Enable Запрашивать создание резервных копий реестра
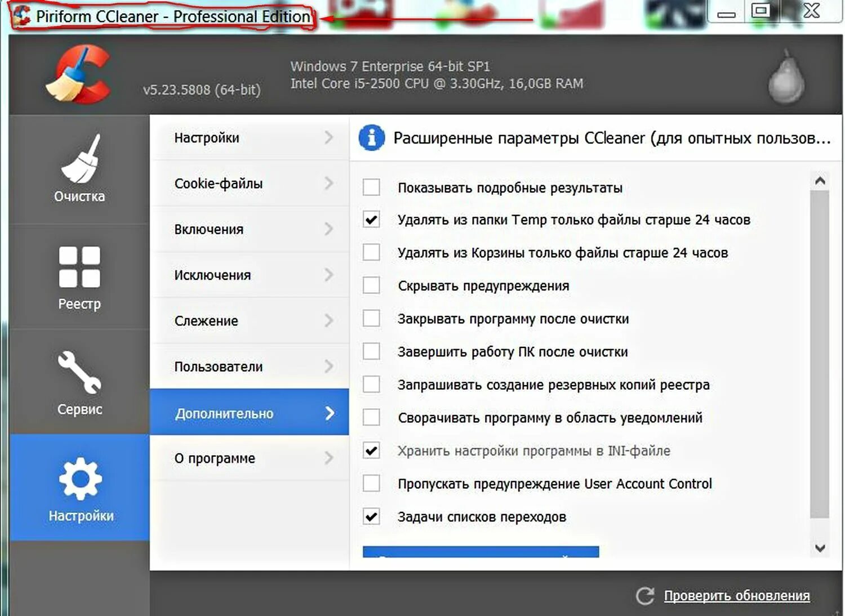This screenshot has height=616, width=845. [x=371, y=385]
